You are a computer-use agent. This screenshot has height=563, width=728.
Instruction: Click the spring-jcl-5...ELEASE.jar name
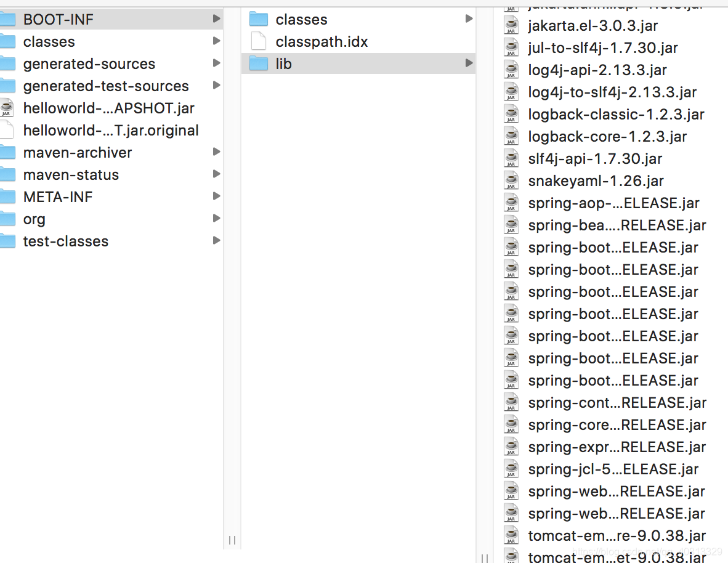pyautogui.click(x=613, y=469)
